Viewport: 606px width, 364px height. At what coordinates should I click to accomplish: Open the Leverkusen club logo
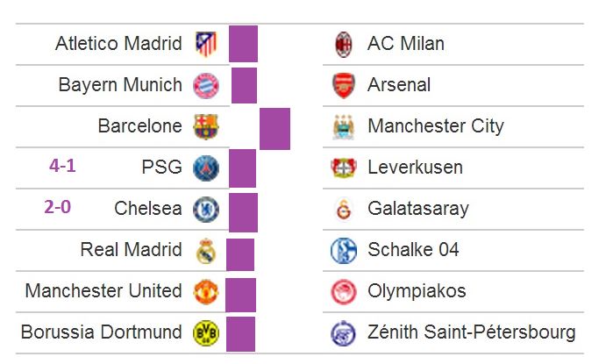click(x=344, y=168)
